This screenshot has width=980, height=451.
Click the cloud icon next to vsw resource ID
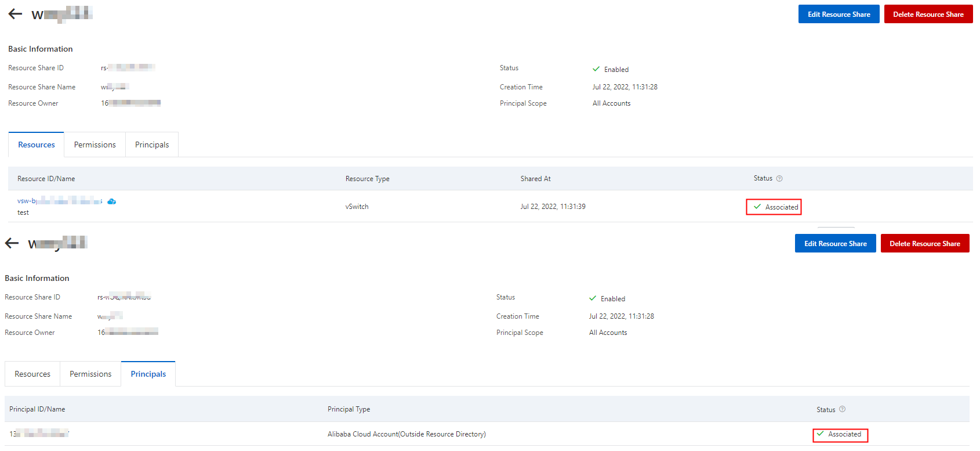112,201
